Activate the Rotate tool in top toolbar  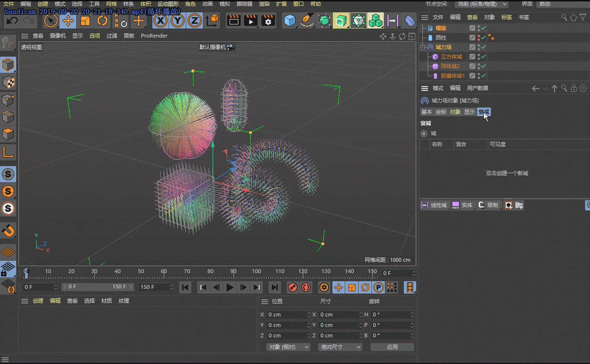(102, 21)
